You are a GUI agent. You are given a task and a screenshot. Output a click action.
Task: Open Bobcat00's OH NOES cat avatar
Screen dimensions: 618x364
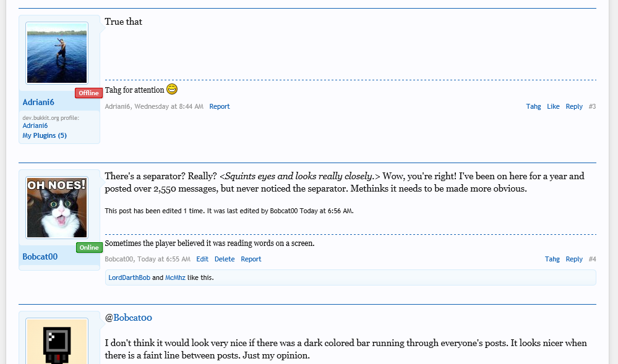point(57,208)
